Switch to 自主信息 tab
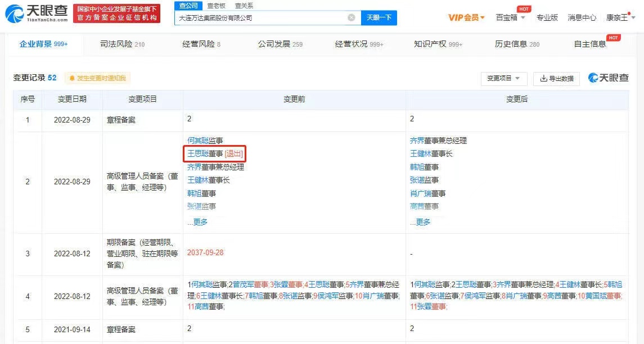 [590, 44]
